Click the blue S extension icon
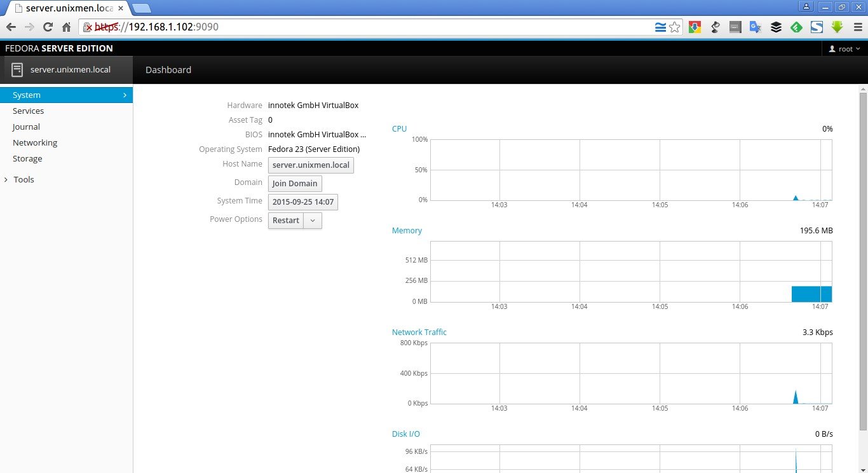The width and height of the screenshot is (868, 473). tap(817, 27)
